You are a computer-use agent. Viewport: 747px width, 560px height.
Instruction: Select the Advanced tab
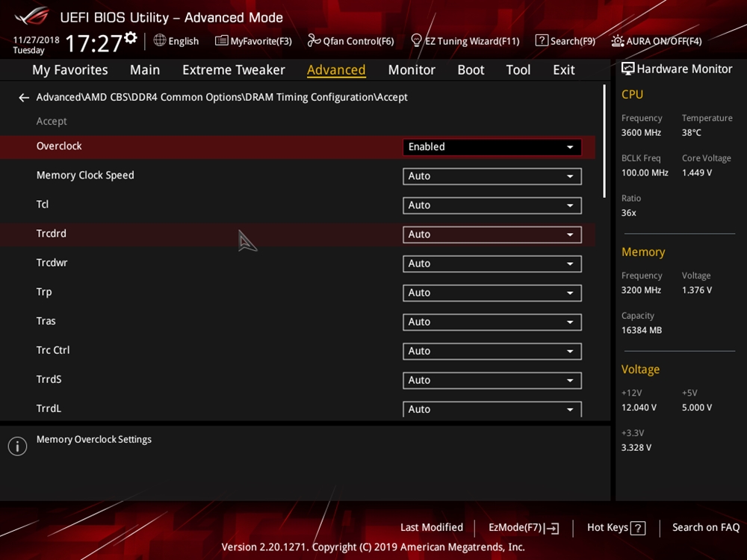(x=336, y=70)
